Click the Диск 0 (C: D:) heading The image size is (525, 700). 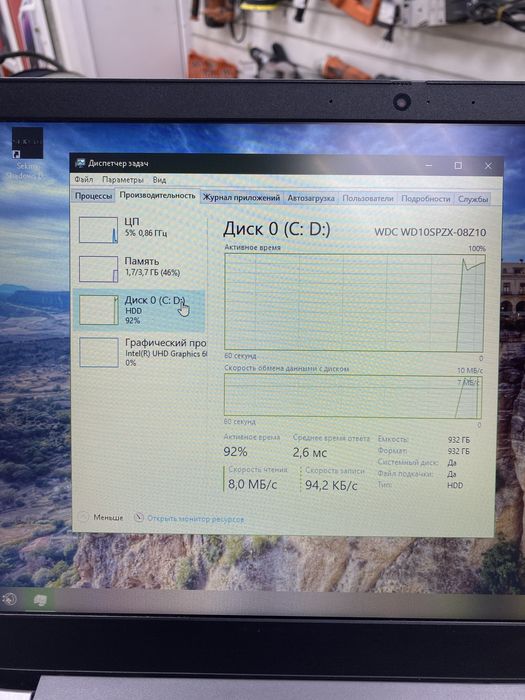click(x=277, y=229)
